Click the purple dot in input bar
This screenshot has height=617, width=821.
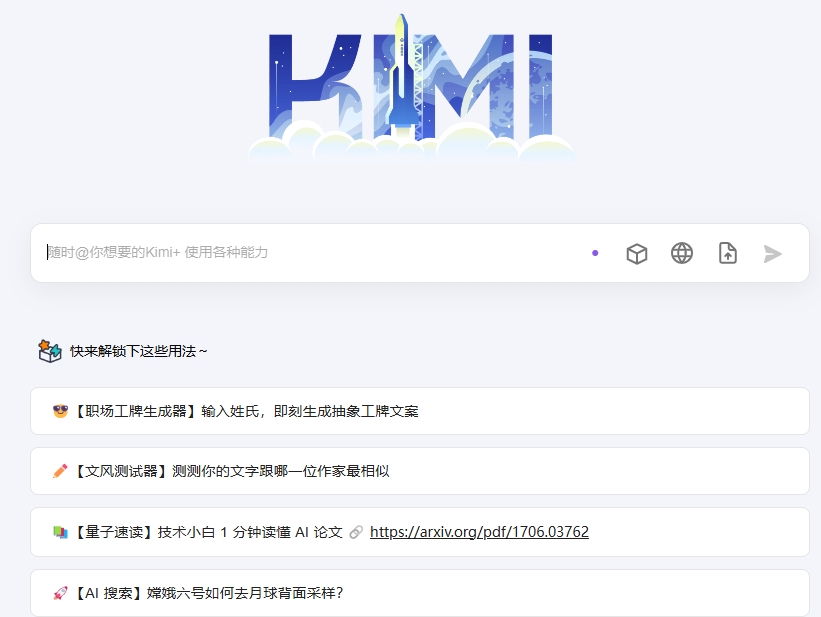coord(595,253)
